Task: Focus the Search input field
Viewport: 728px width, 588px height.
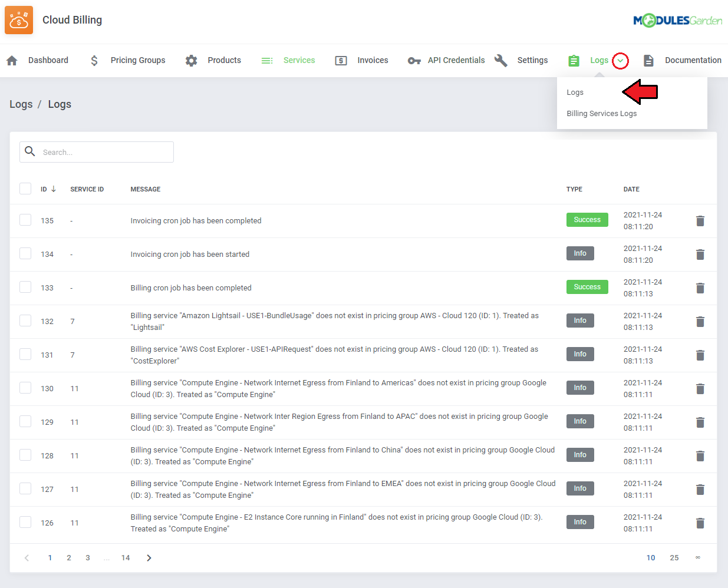Action: (x=97, y=152)
